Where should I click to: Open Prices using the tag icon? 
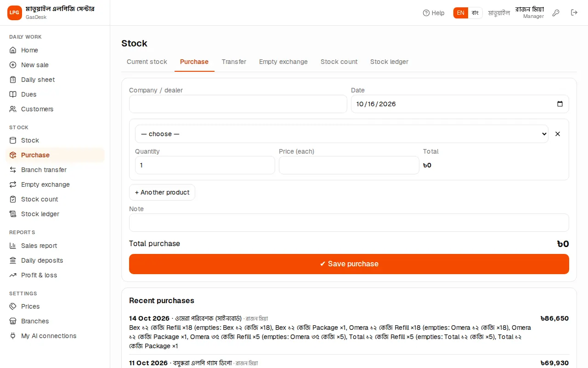coord(13,306)
